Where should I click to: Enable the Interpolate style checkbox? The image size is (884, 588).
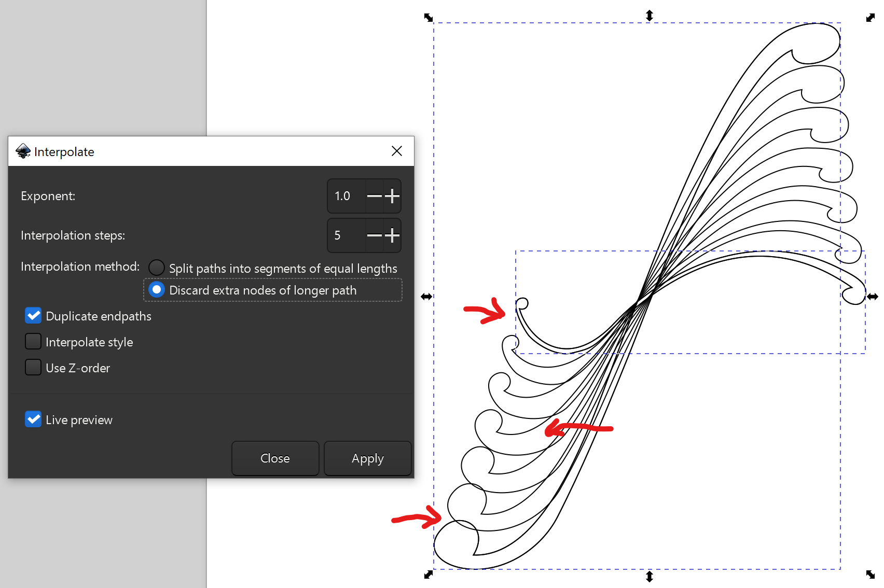(33, 341)
